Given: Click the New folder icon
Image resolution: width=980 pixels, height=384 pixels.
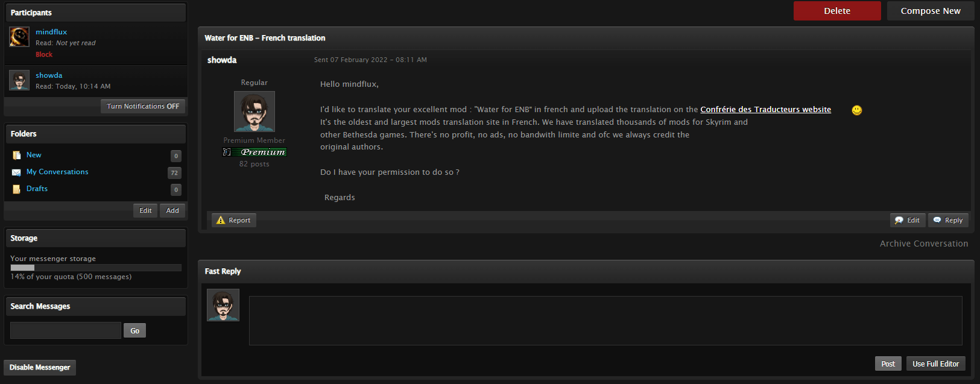Looking at the screenshot, I should 16,155.
